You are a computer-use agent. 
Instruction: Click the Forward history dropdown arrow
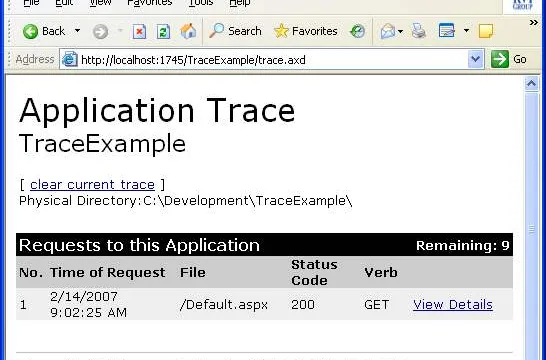(120, 30)
